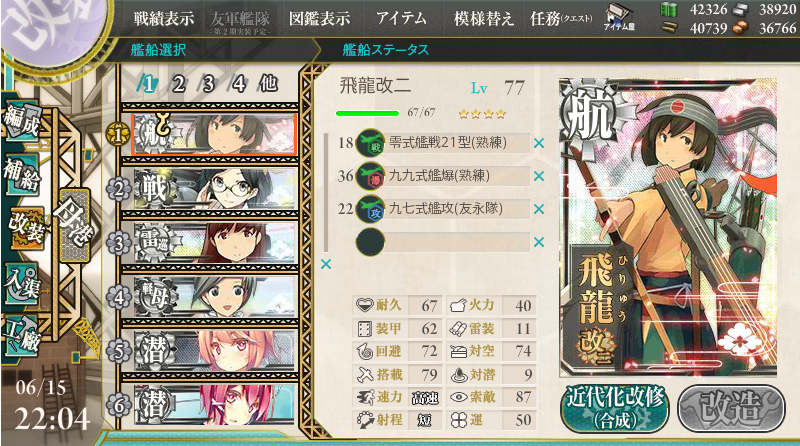Open the 編成 (Organize) sidebar icon

click(x=21, y=122)
